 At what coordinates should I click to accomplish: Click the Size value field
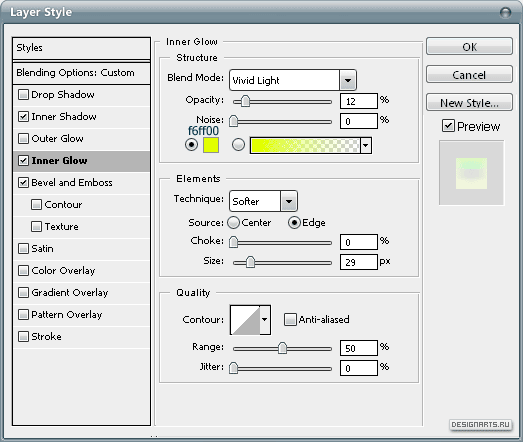359,262
